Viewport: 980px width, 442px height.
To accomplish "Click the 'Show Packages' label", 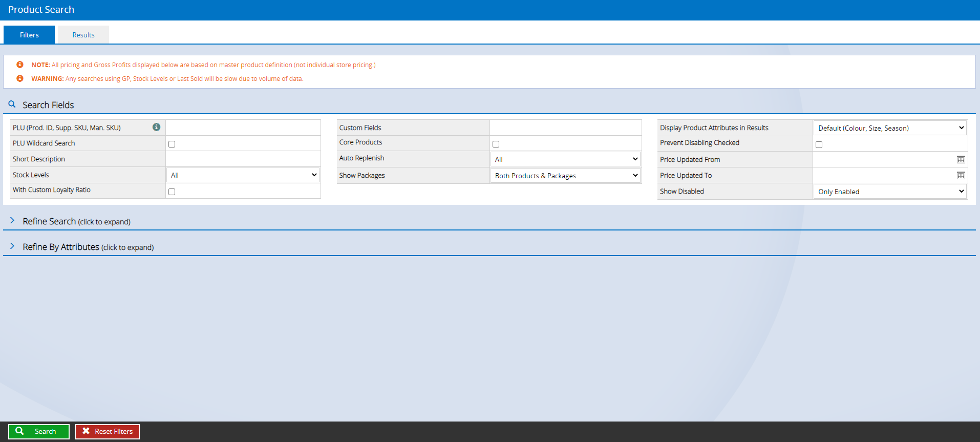I will point(362,176).
